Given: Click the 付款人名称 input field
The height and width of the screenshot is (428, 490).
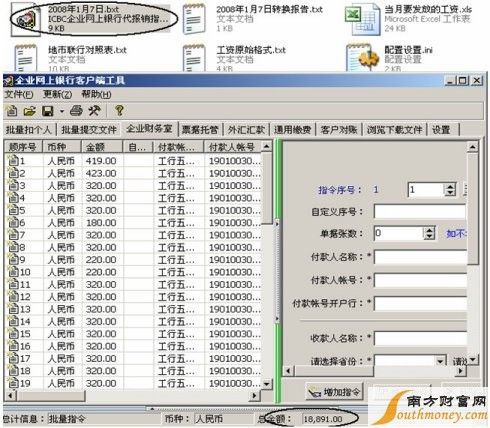Looking at the screenshot, I should [420, 257].
